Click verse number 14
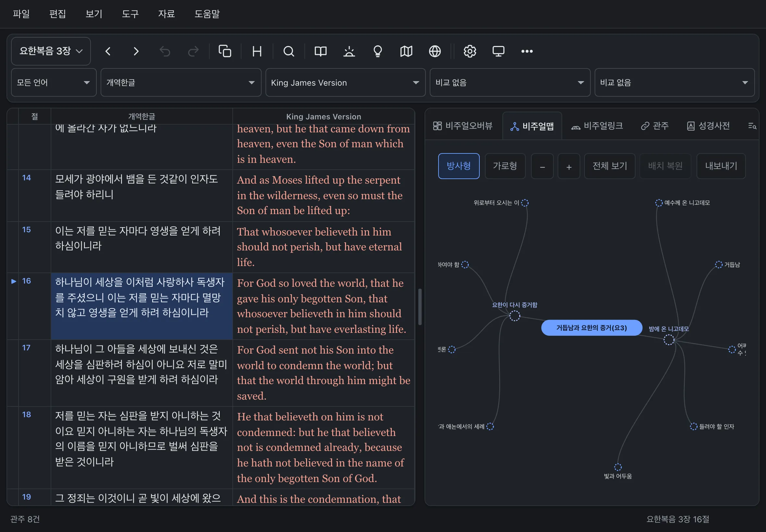Screen dimensions: 766x532 26,178
